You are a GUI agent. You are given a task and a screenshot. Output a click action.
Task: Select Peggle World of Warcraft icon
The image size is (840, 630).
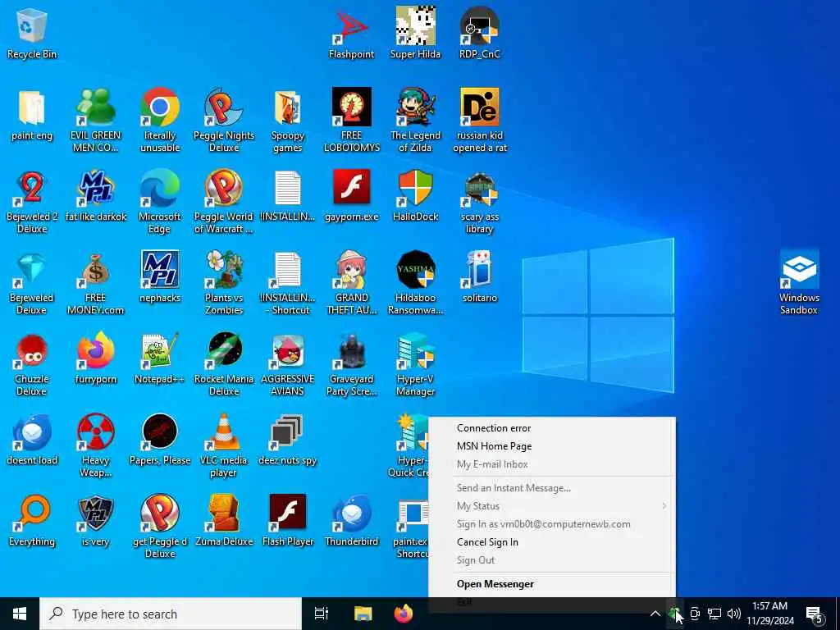click(x=224, y=202)
